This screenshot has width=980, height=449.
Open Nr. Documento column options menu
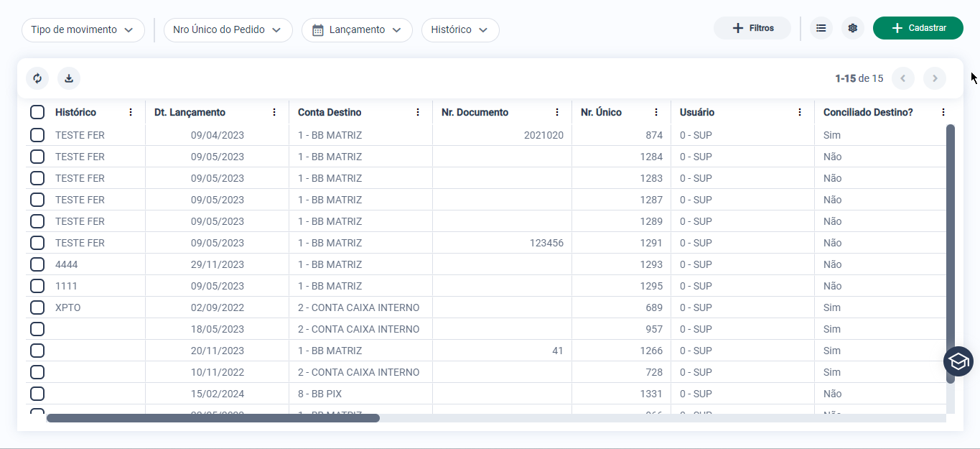click(557, 112)
